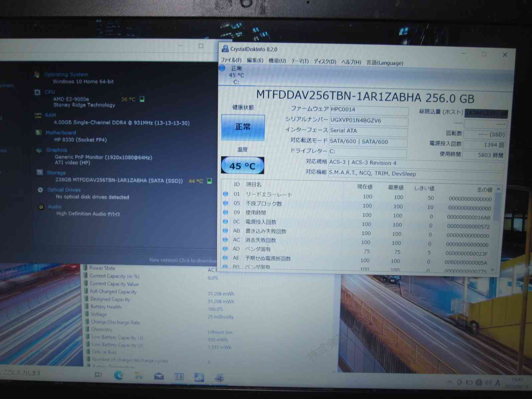The image size is (532, 399).
Task: Open the テーマ(T) menu
Action: click(x=300, y=61)
